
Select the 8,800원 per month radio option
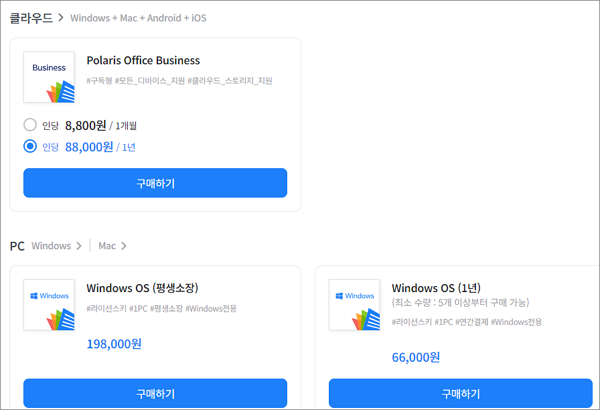coord(30,125)
